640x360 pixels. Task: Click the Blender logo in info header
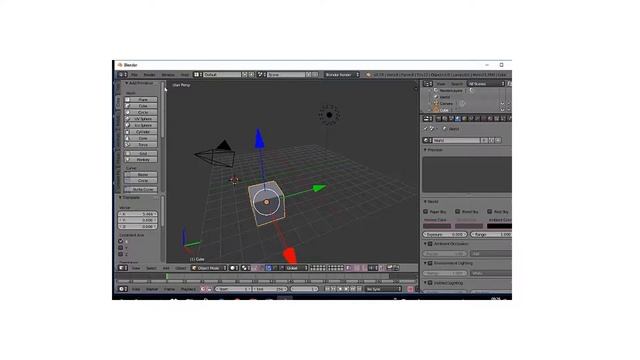click(369, 75)
